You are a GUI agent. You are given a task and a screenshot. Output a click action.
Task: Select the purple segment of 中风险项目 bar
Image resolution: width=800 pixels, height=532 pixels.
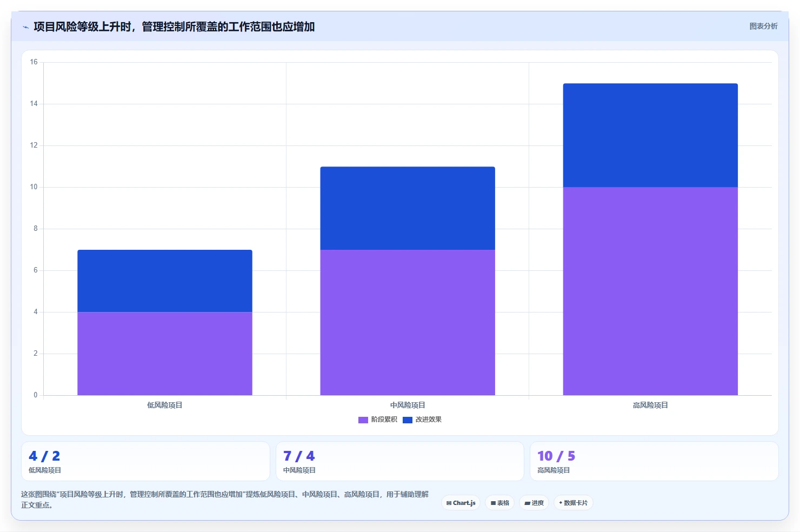[x=408, y=322]
